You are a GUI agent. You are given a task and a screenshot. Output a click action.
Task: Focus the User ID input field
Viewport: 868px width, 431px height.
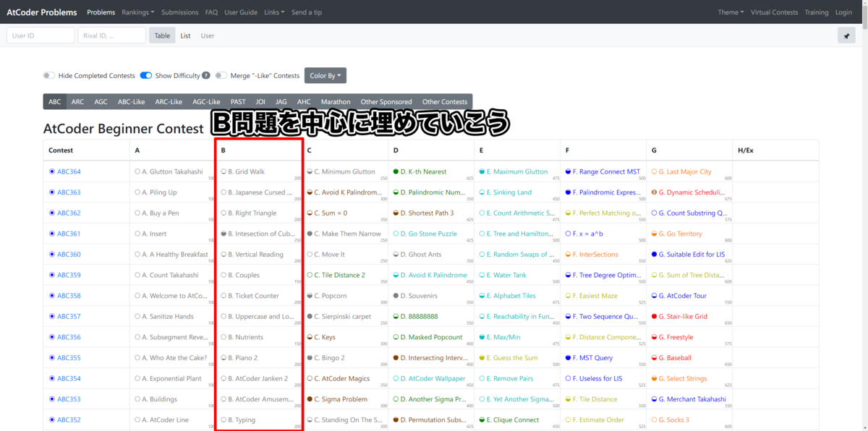[x=41, y=35]
